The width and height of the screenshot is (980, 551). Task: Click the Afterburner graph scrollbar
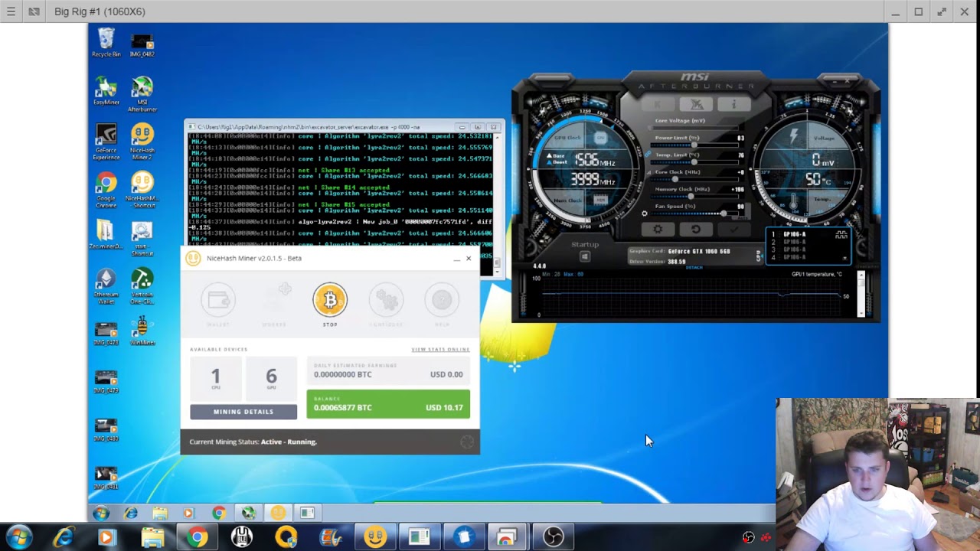coord(861,294)
